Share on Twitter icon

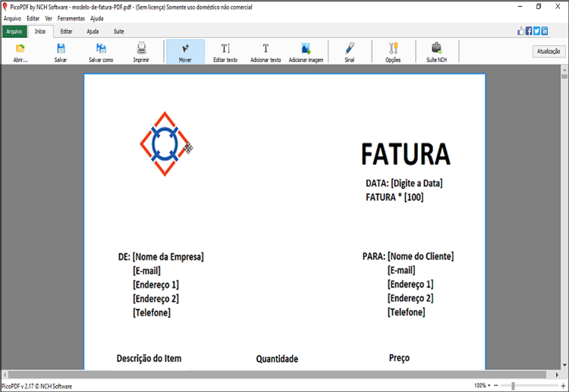tap(536, 31)
